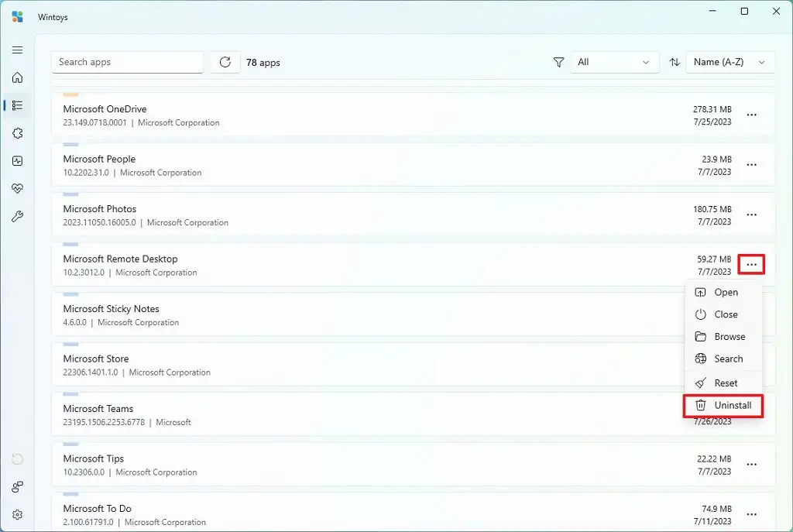Image resolution: width=793 pixels, height=532 pixels.
Task: Expand the Name (A-Z) sort dropdown
Action: click(730, 62)
